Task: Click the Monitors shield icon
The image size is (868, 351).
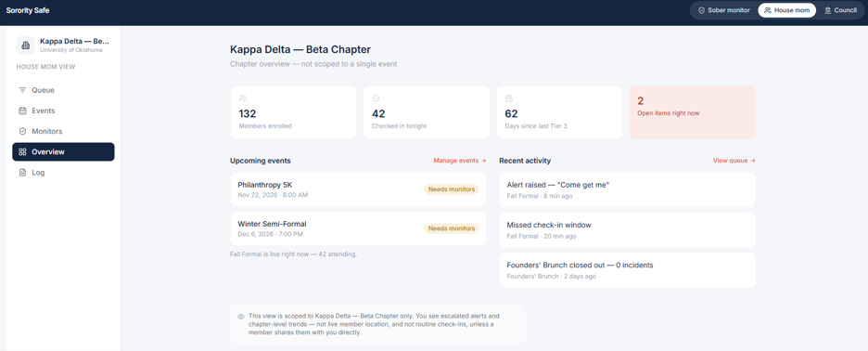Action: [22, 132]
